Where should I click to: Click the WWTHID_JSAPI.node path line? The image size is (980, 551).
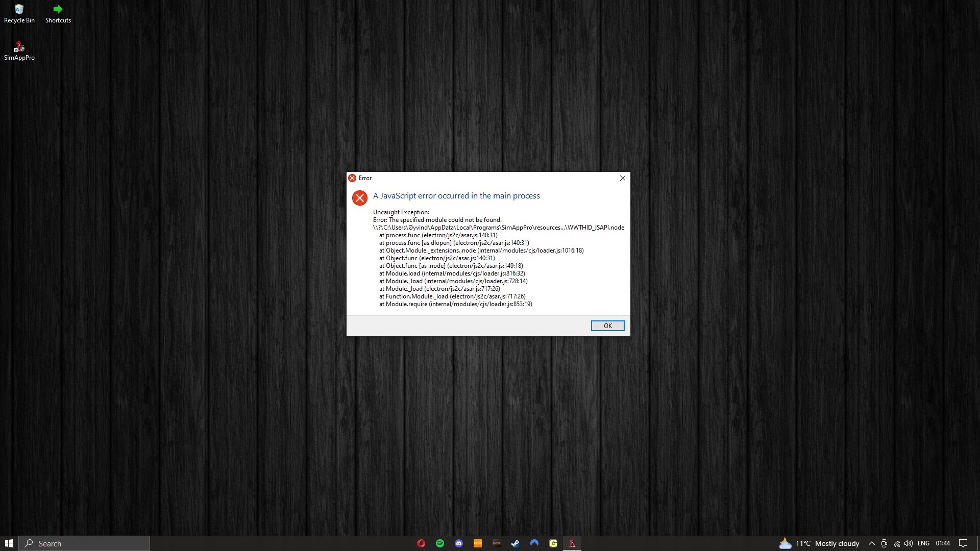(499, 228)
